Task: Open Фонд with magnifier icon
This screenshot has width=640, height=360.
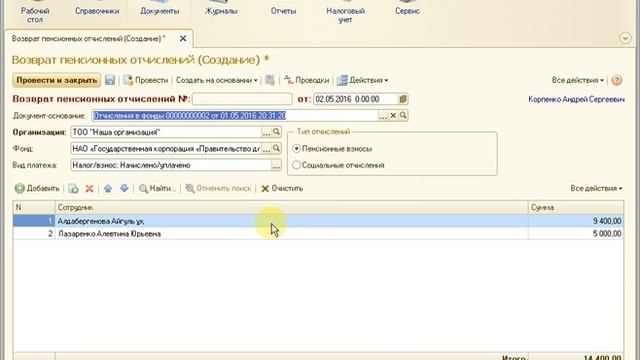Action: pyautogui.click(x=276, y=149)
